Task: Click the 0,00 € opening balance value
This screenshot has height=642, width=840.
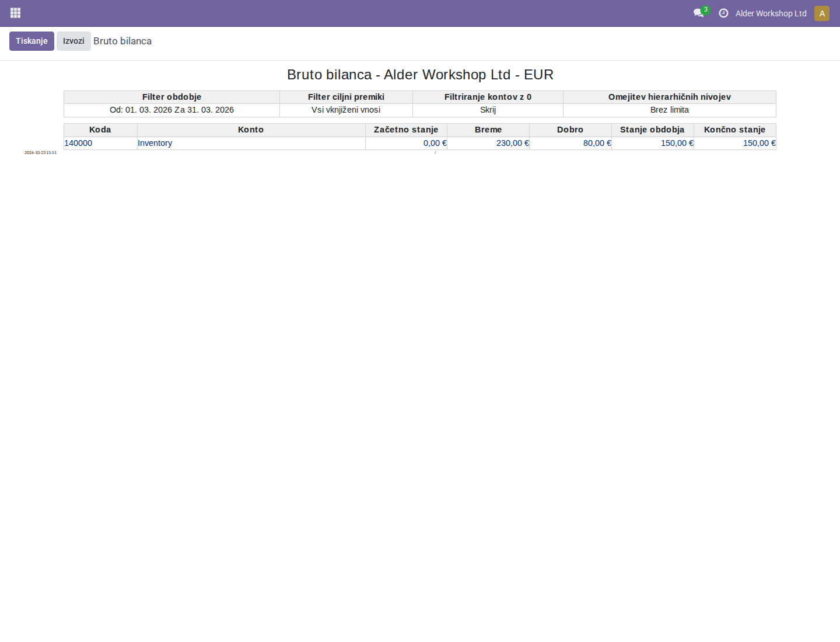Action: tap(435, 143)
